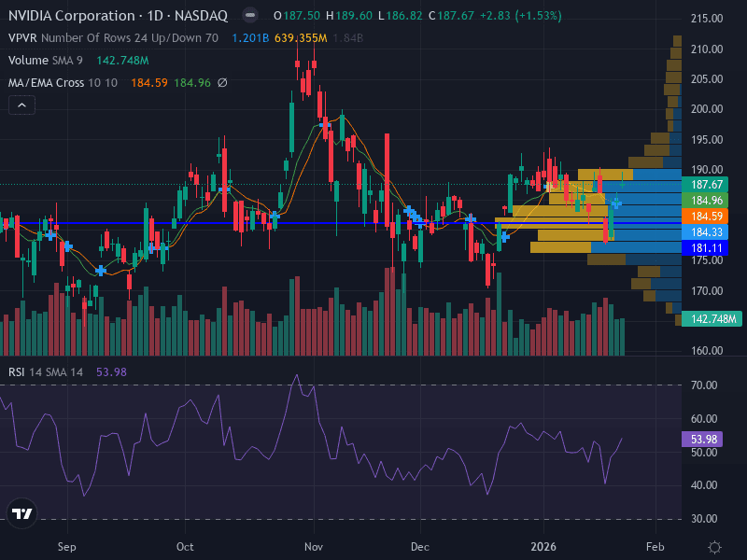Screen dimensions: 747x560
Task: Click the blue 181.11 price label
Action: click(x=706, y=248)
